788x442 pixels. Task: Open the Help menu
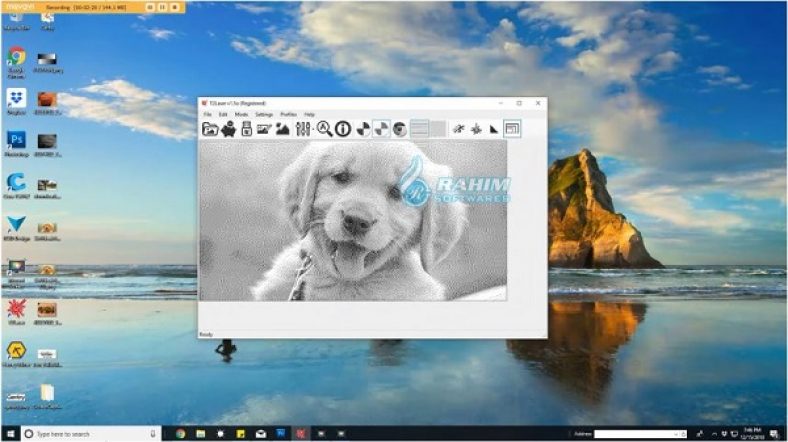(309, 115)
